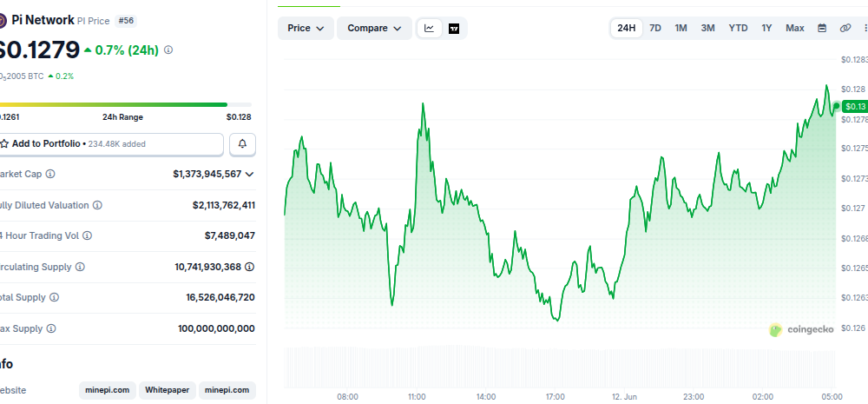Select the 24H time range tab

click(x=626, y=29)
